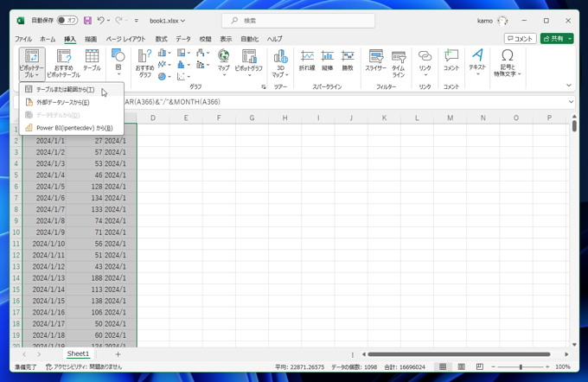Select the Sheet1 tab
Viewport: 588px width, 382px height.
coord(78,353)
